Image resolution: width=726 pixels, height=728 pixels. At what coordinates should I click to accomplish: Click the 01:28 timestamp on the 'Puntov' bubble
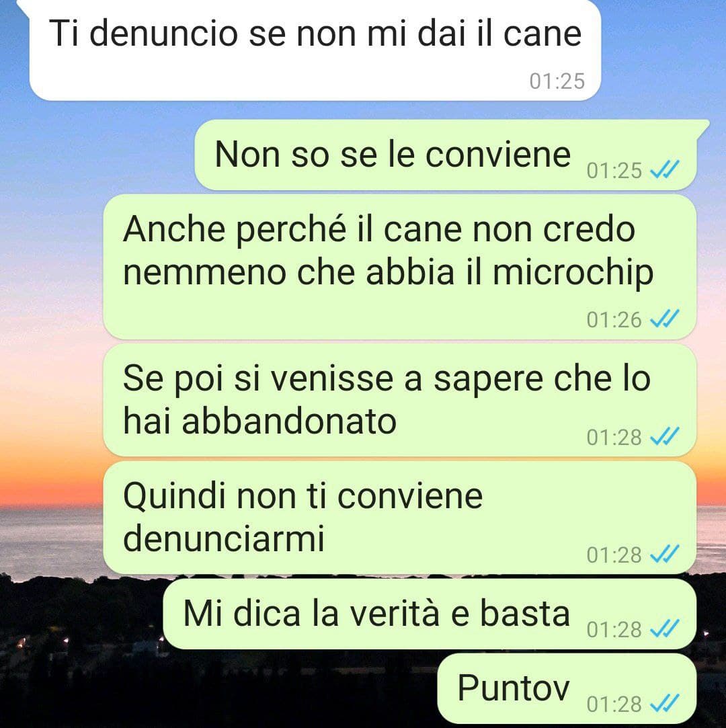pos(614,704)
